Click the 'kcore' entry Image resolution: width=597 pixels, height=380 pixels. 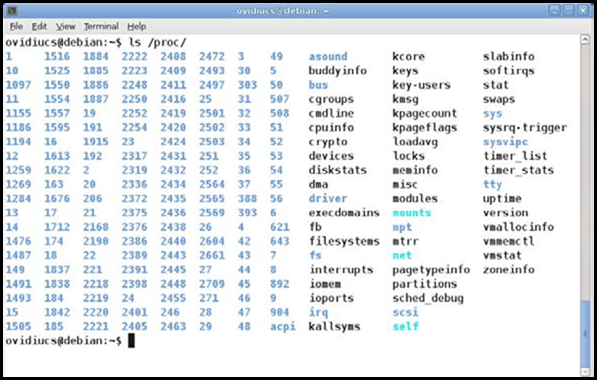coord(408,56)
